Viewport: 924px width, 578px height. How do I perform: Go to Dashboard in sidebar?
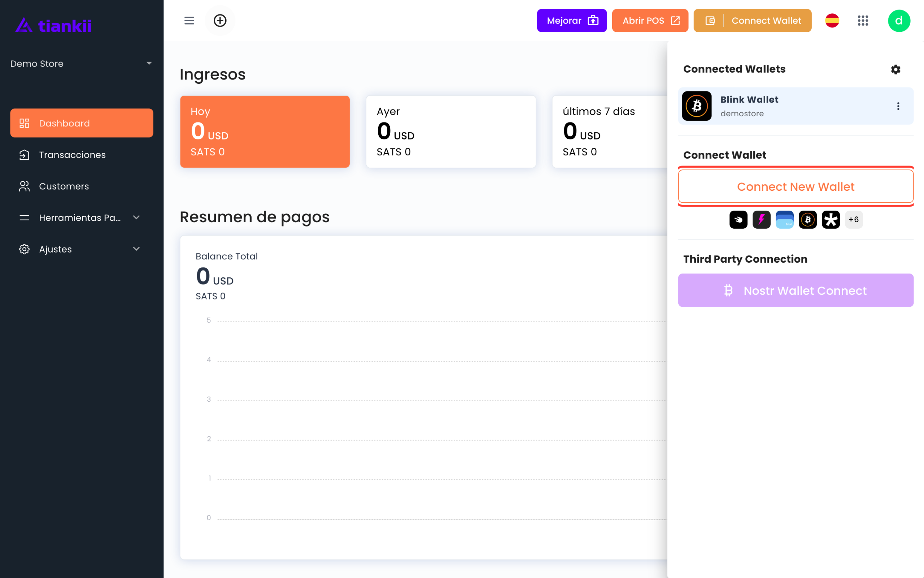click(x=81, y=123)
